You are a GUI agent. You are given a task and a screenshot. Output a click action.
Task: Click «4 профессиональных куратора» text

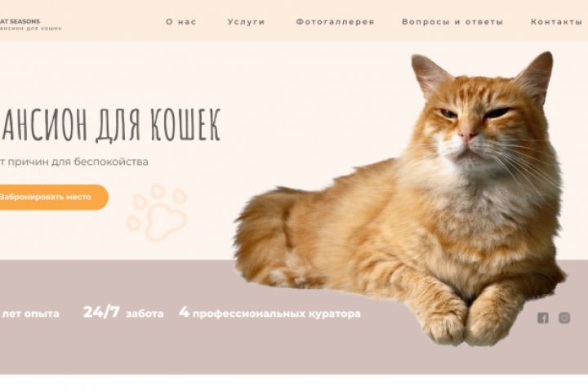pyautogui.click(x=269, y=312)
